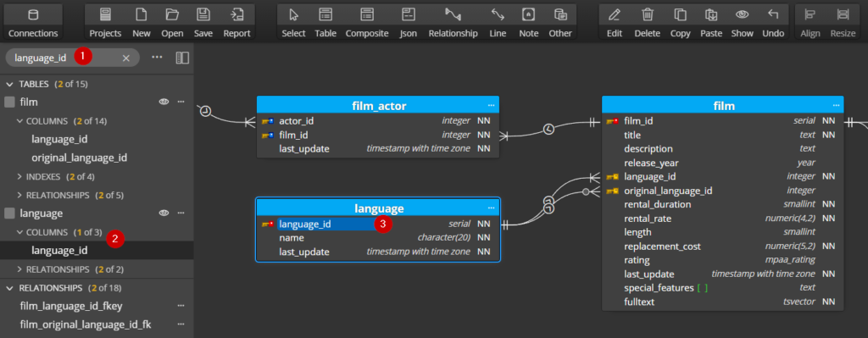Expand language RELATIONSHIPS group
This screenshot has height=338, width=868.
point(20,269)
